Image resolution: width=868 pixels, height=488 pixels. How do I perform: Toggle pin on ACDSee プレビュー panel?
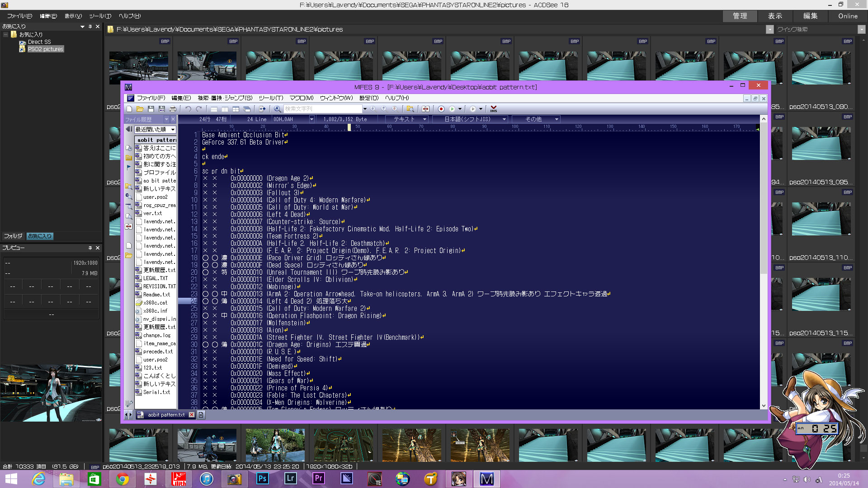pos(90,248)
